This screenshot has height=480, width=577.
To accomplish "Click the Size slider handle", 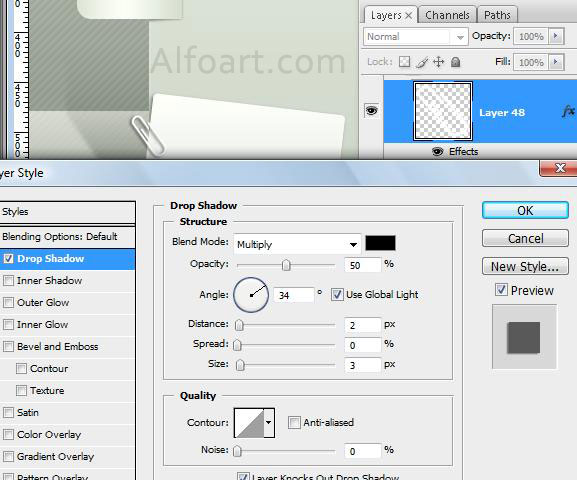I will 240,365.
